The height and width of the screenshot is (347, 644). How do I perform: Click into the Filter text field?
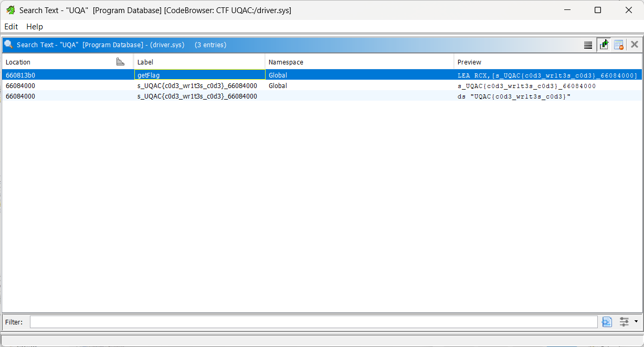point(313,322)
